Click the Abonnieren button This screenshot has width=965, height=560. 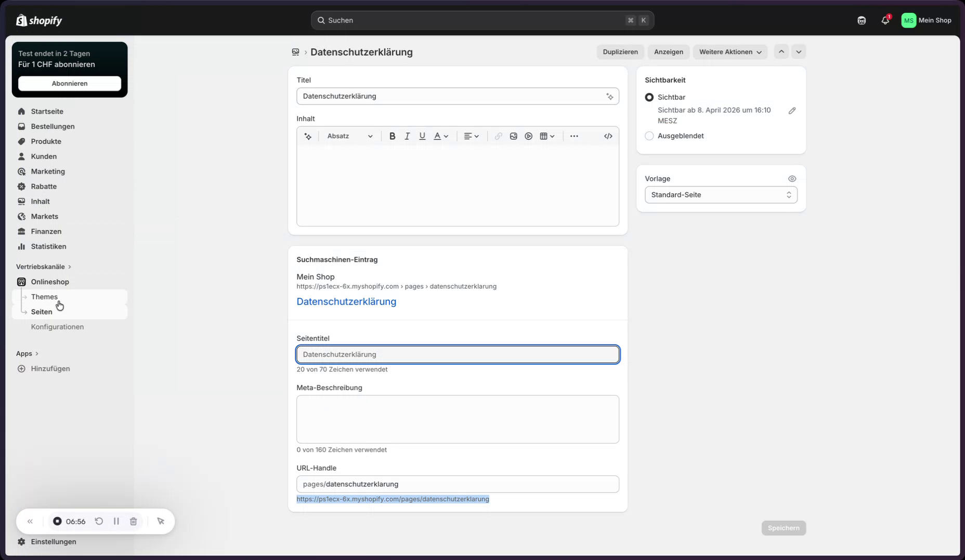(x=70, y=84)
